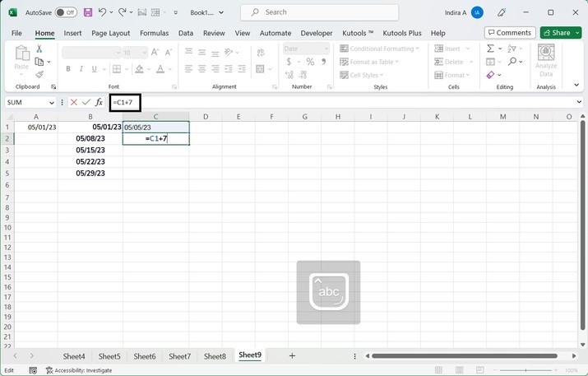Confirm the formula with the checkmark icon
Screen dimensions: 588x376
(86, 103)
